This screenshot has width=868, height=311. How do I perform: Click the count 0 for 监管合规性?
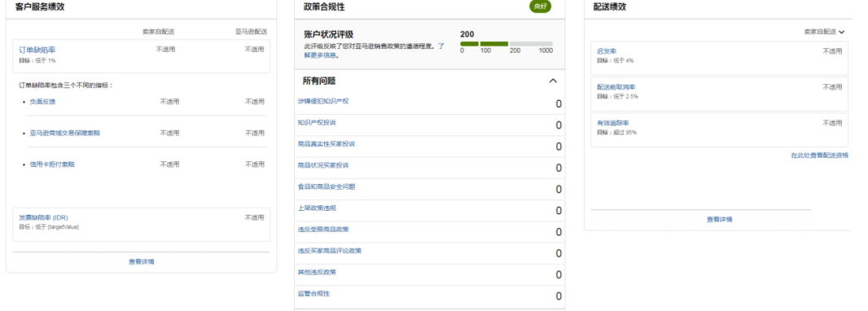[x=559, y=296]
